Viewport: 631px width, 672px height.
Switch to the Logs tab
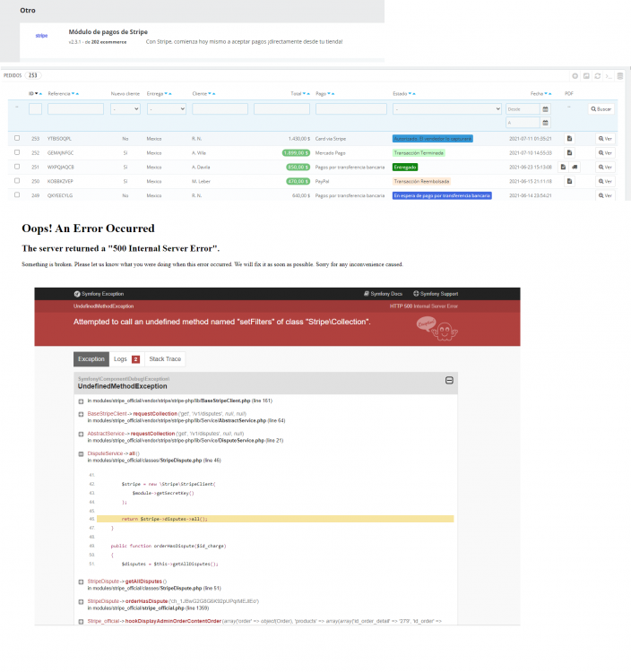pyautogui.click(x=126, y=359)
